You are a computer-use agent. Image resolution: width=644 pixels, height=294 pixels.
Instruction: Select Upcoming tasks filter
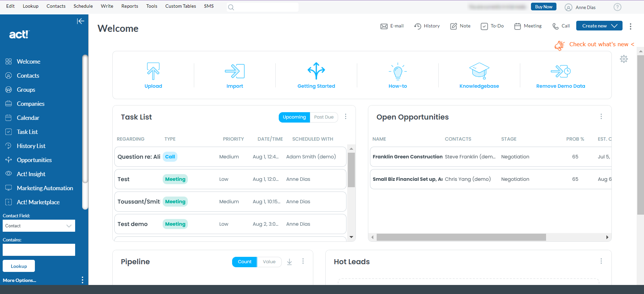294,117
